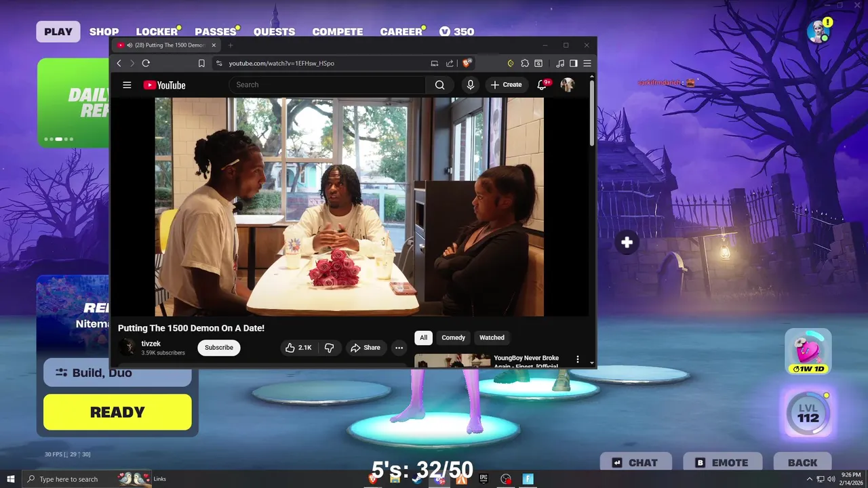Viewport: 868px width, 488px height.
Task: Go to the YouTube home logo
Action: point(164,85)
